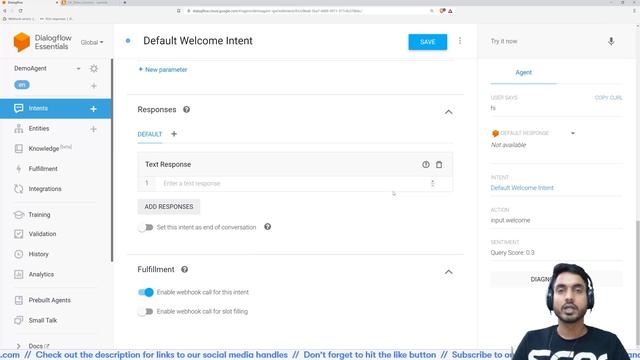Enable webhook call for slot filling
The height and width of the screenshot is (360, 640).
point(145,311)
